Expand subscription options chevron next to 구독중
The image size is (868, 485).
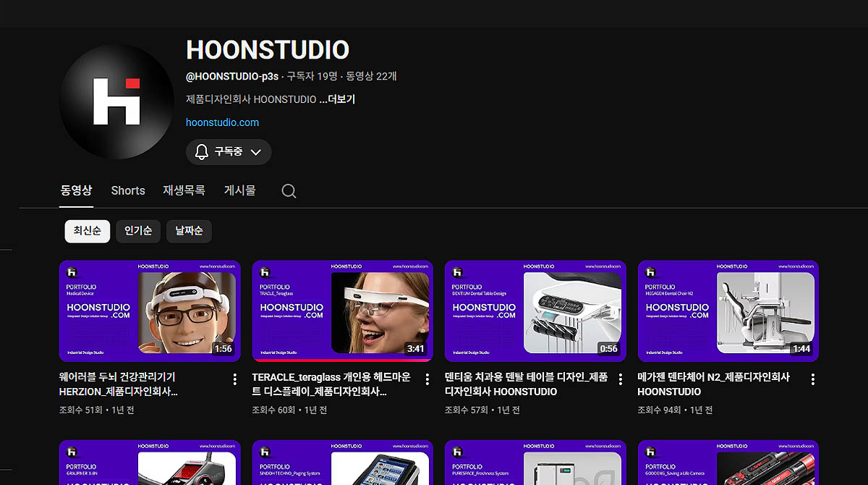tap(255, 152)
